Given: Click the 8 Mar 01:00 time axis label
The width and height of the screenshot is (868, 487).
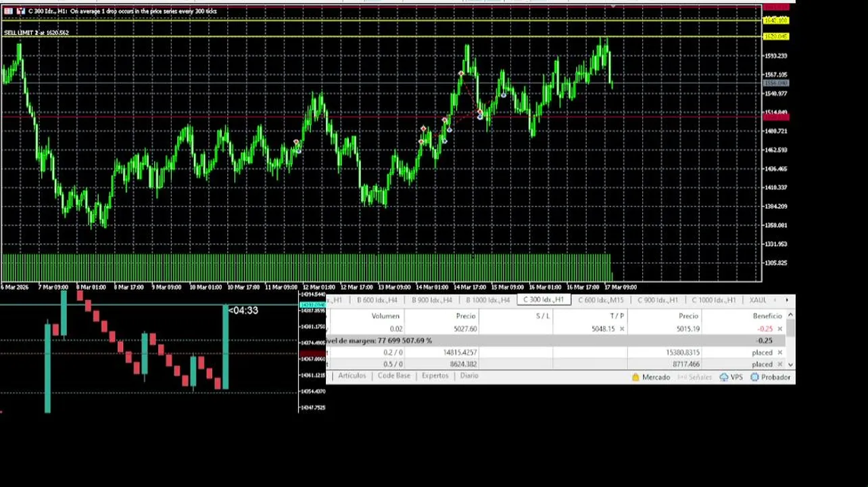Looking at the screenshot, I should 92,287.
